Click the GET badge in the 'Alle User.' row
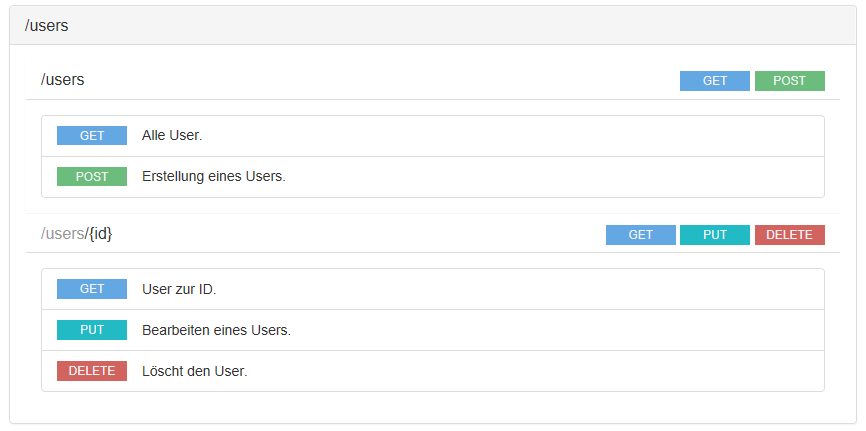Screen dimensions: 866x431 [x=92, y=136]
